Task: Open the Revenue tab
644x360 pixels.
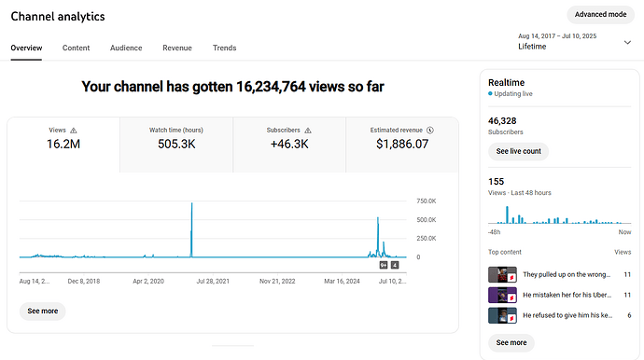Action: (177, 48)
